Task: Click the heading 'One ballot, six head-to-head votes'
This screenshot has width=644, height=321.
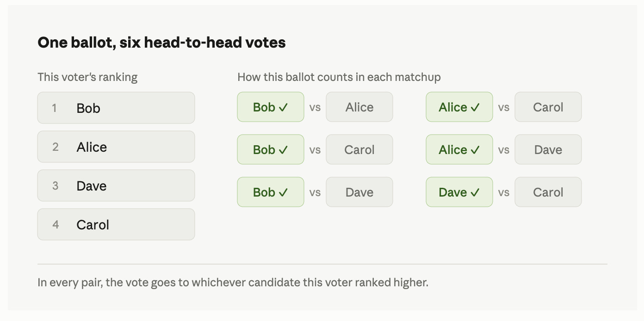Action: (x=161, y=43)
